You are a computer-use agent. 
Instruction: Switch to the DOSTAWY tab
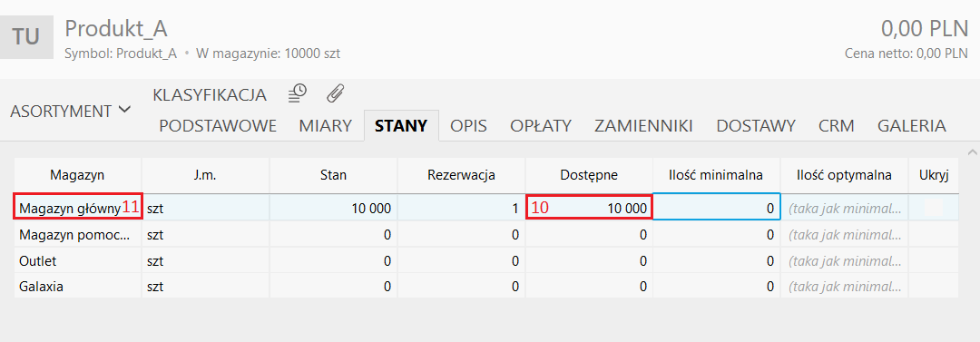[x=756, y=126]
